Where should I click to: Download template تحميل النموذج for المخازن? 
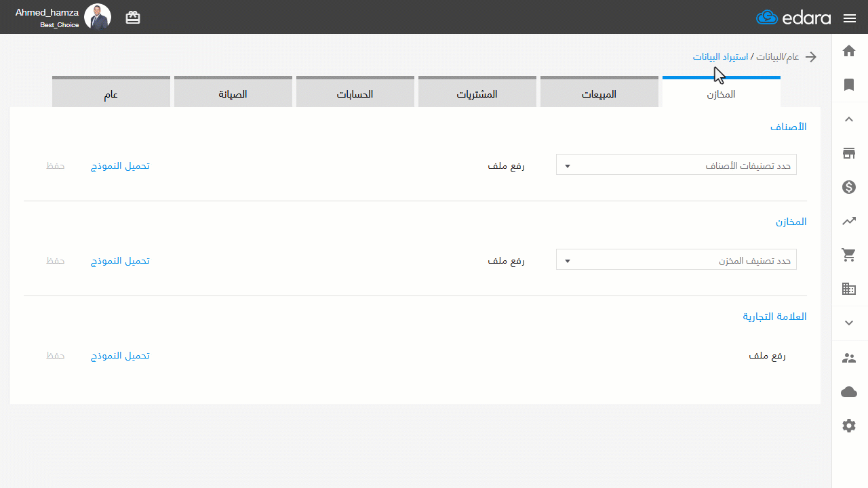click(120, 260)
